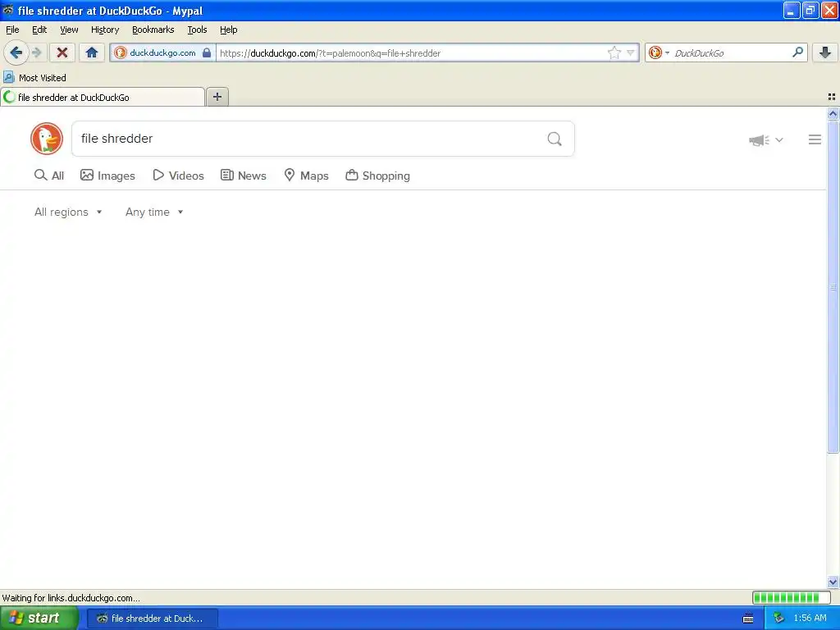
Task: Click the Mypal raccoon icon in title bar
Action: 8,10
